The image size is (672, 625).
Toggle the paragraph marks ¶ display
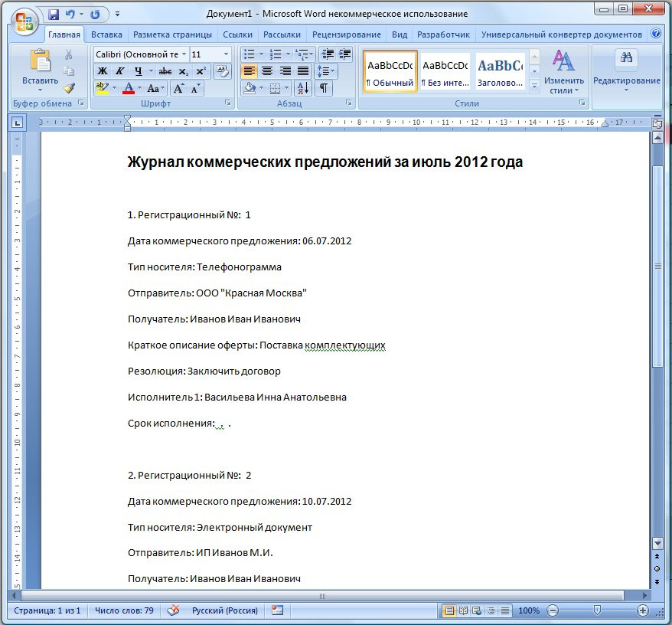325,88
